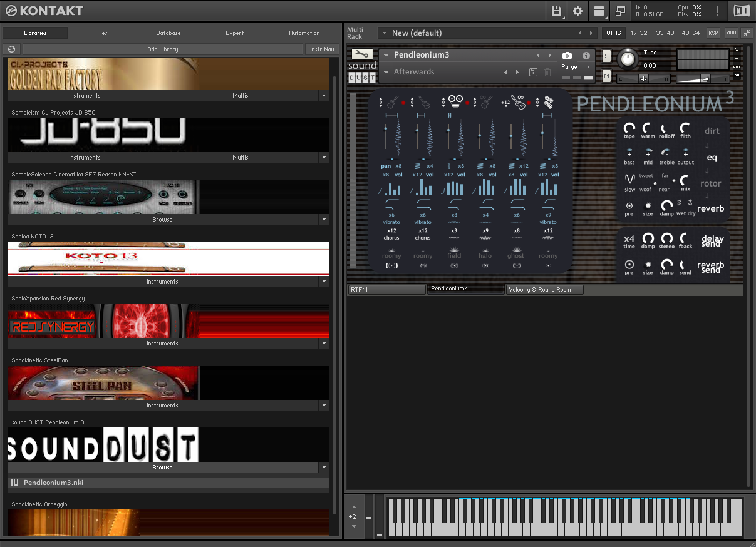The image size is (756, 547).
Task: Open Kontakt options gear icon
Action: coord(577,11)
